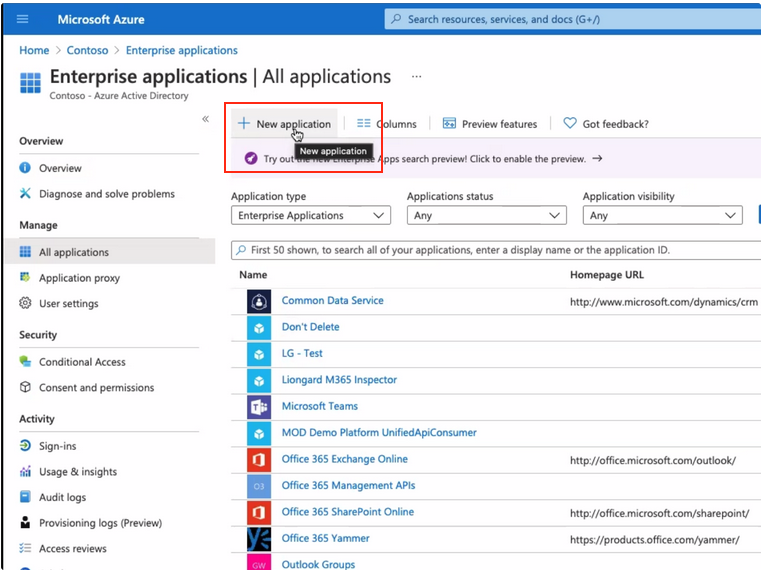Viewport: 763px width, 574px height.
Task: Open Audit logs menu item
Action: 62,497
